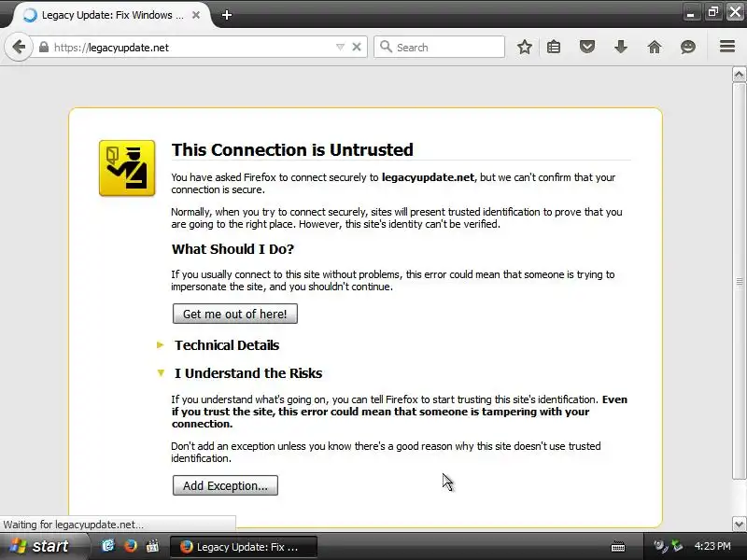The width and height of the screenshot is (747, 560).
Task: Click the legacyupdate.net address field
Action: click(x=190, y=48)
